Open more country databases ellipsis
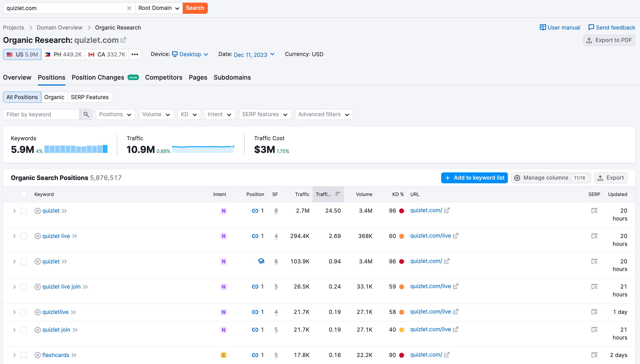The width and height of the screenshot is (640, 364). click(x=135, y=54)
